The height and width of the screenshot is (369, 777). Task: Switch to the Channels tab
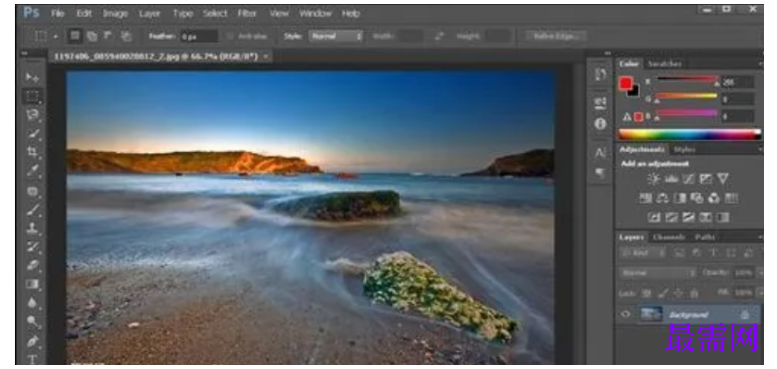[x=669, y=237]
